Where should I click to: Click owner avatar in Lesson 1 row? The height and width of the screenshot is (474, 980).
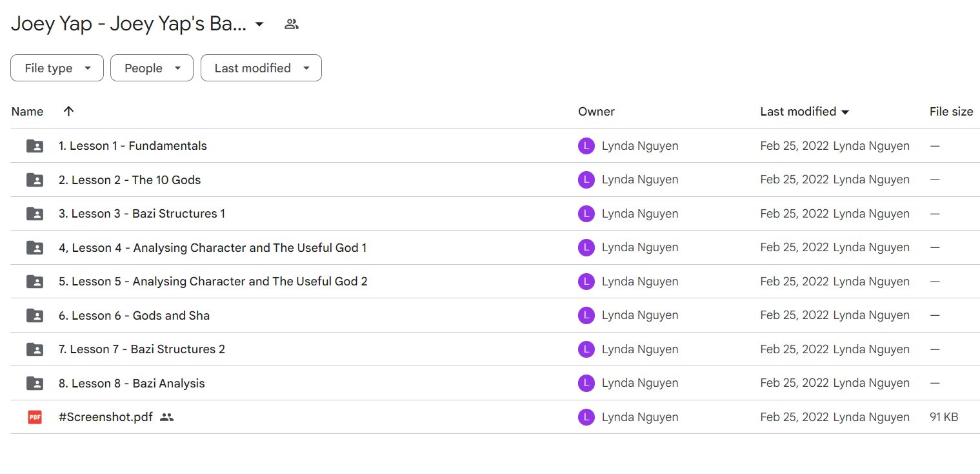pos(586,146)
